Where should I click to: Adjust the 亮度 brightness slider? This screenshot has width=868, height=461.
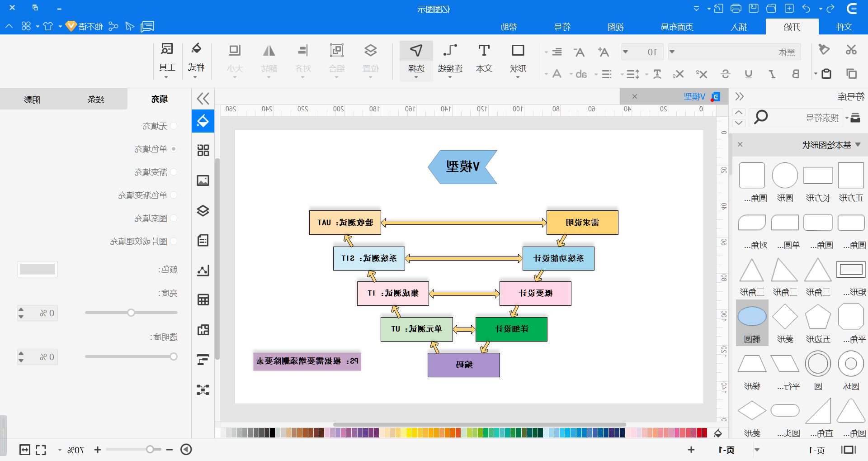(131, 313)
